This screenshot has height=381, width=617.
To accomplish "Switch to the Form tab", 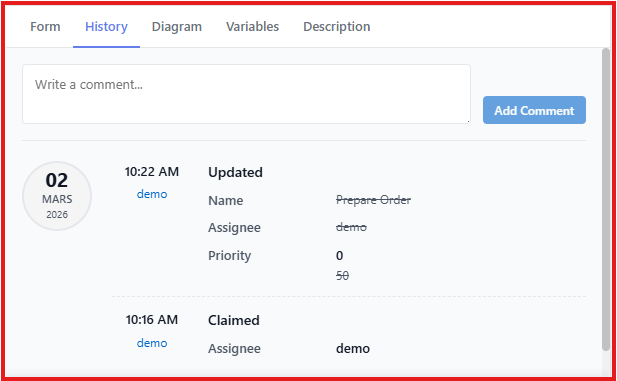I will coord(45,27).
